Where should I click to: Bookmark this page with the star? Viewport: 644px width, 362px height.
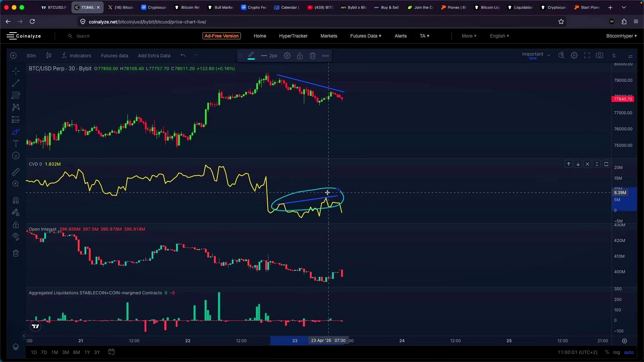[x=561, y=22]
